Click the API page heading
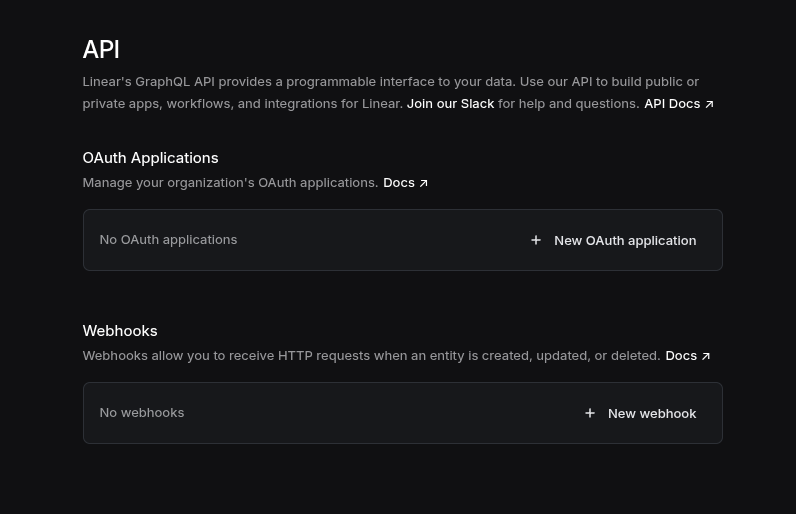Image resolution: width=796 pixels, height=514 pixels. (101, 49)
